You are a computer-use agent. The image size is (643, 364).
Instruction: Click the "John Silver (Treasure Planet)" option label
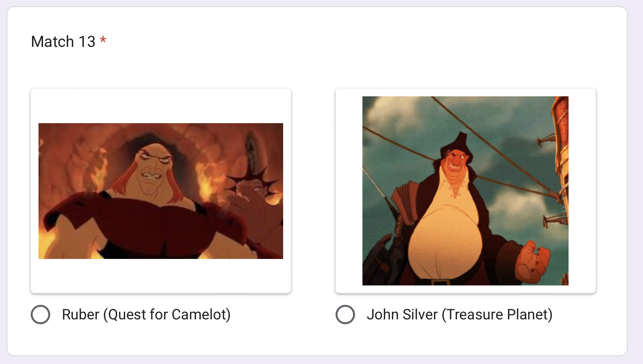459,315
